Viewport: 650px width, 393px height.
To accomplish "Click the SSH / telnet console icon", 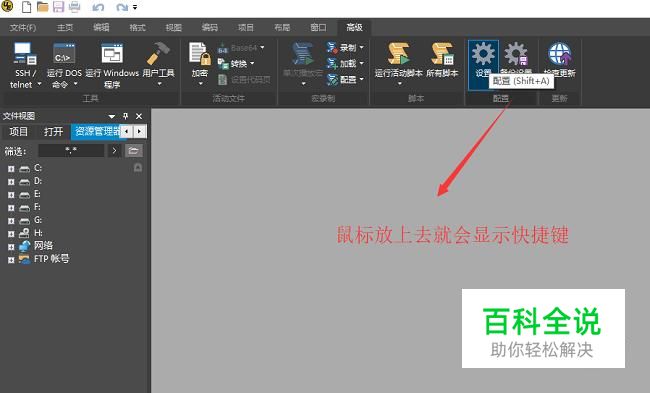I will coord(25,54).
